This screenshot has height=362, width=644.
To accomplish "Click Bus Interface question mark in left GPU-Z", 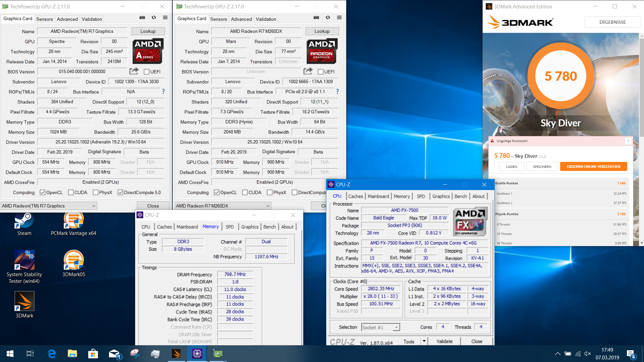I will coord(163,92).
